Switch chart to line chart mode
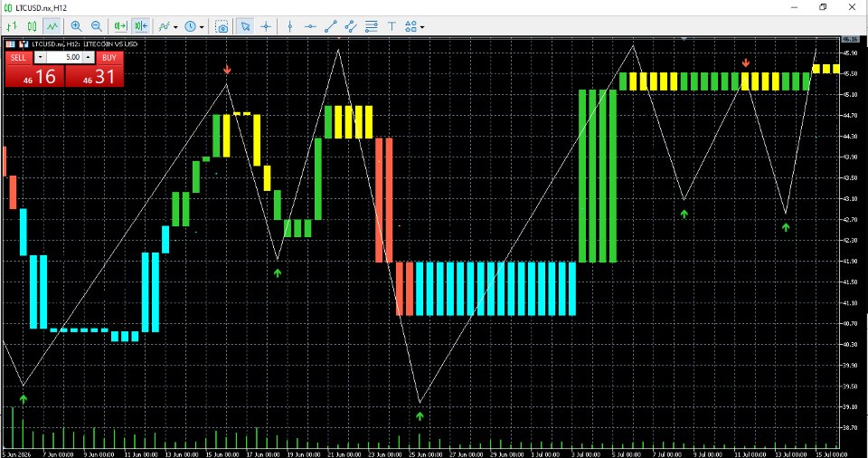 pyautogui.click(x=52, y=26)
